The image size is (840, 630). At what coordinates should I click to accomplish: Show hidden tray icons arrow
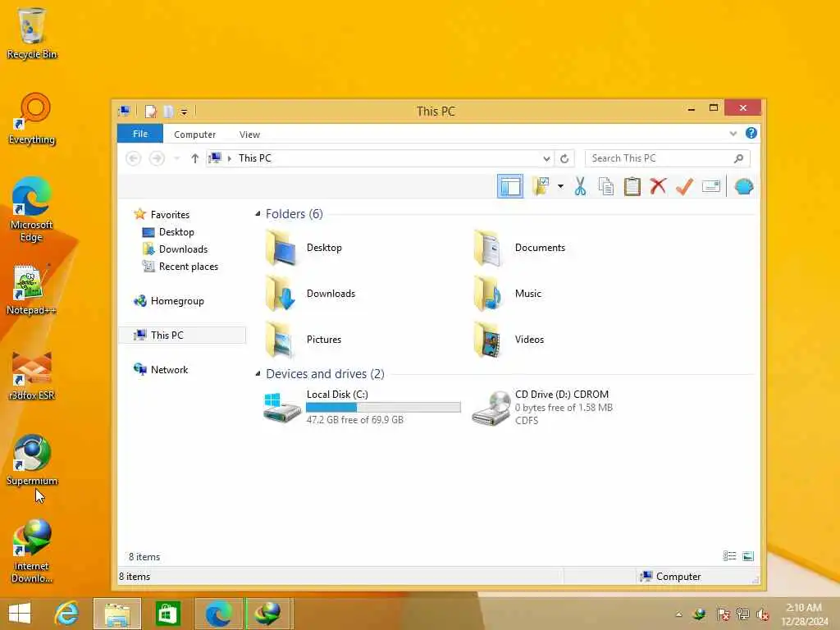678,614
